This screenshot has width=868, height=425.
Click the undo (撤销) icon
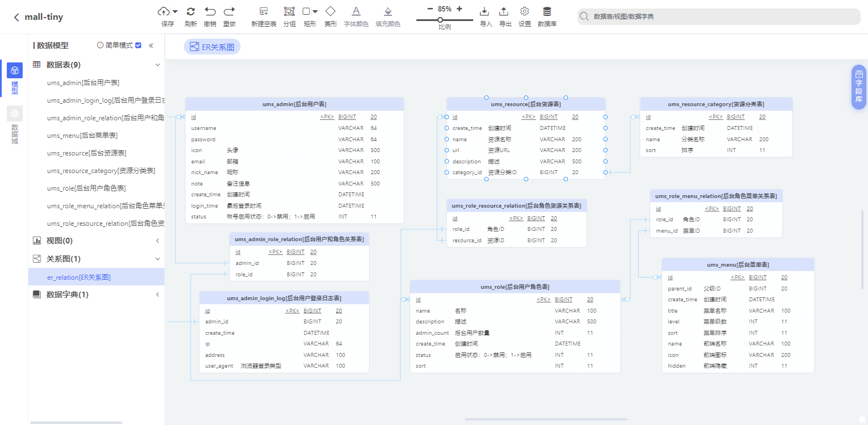tap(210, 12)
